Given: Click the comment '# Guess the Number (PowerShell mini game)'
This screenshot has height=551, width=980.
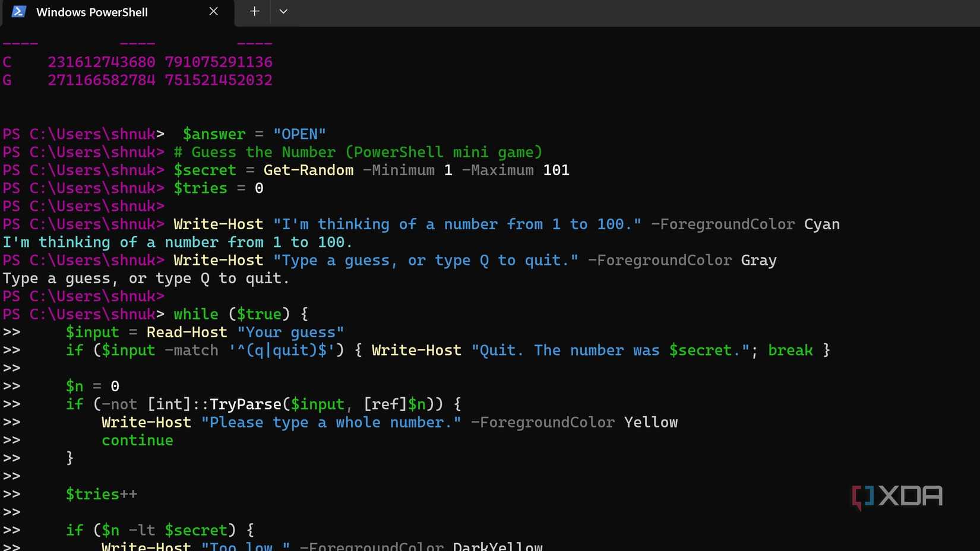Looking at the screenshot, I should [x=358, y=153].
